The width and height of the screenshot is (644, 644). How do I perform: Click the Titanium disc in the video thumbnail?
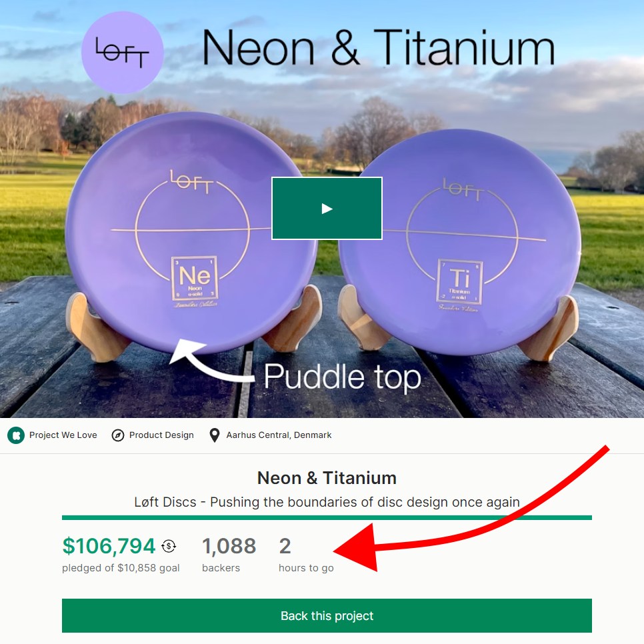(x=460, y=242)
